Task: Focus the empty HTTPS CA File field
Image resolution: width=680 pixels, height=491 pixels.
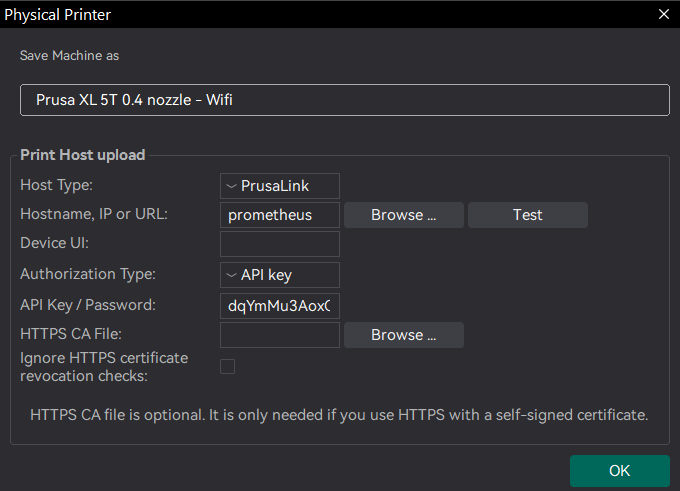Action: click(280, 335)
